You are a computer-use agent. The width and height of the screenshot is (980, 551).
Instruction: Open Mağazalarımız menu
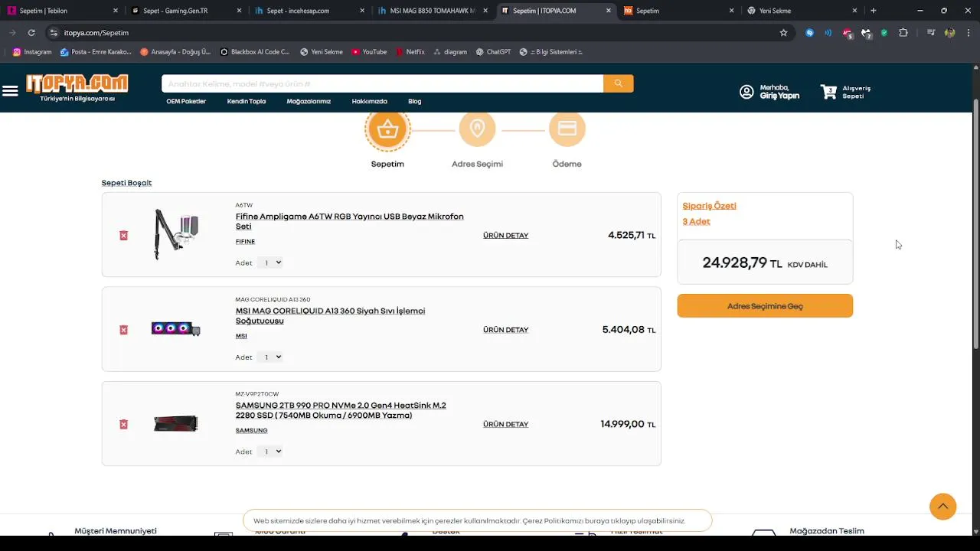pyautogui.click(x=309, y=102)
